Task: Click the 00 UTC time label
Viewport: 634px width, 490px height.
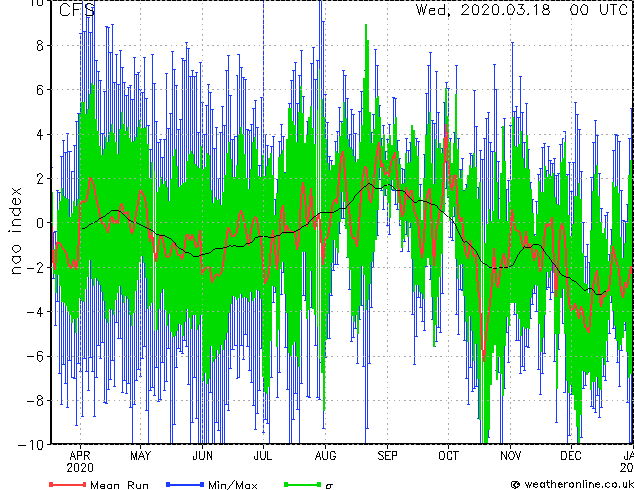Action: click(x=598, y=10)
